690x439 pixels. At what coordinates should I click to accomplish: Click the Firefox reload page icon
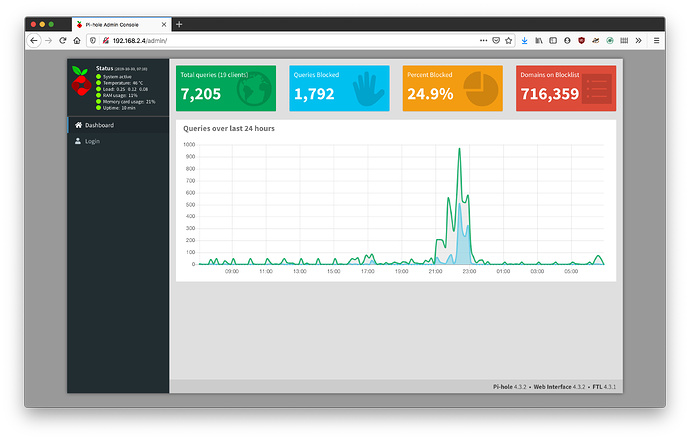pos(64,40)
